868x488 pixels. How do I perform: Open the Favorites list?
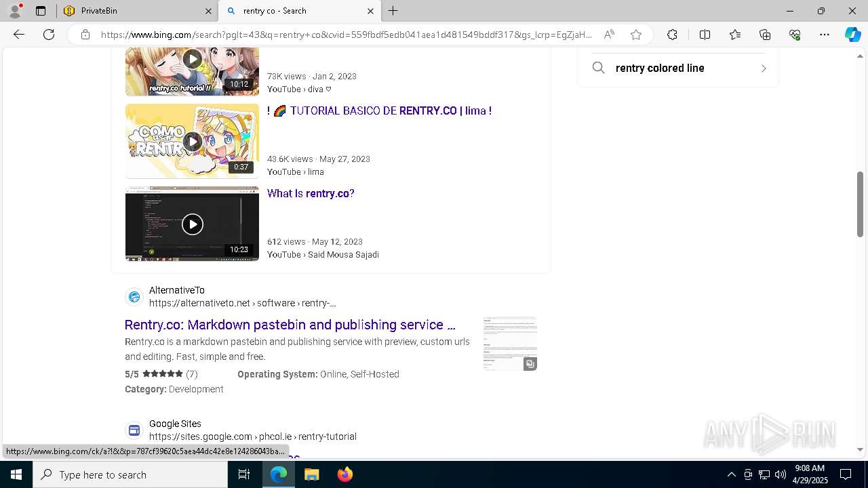(x=735, y=35)
